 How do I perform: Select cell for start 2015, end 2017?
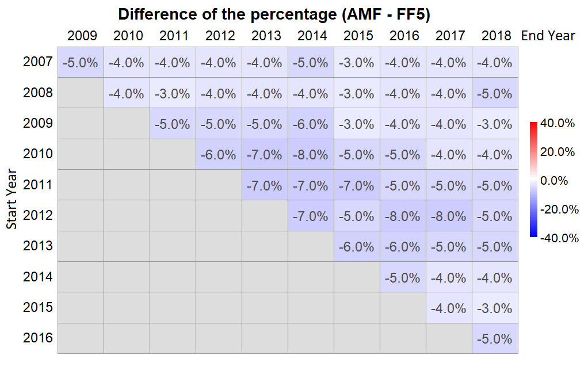[449, 308]
